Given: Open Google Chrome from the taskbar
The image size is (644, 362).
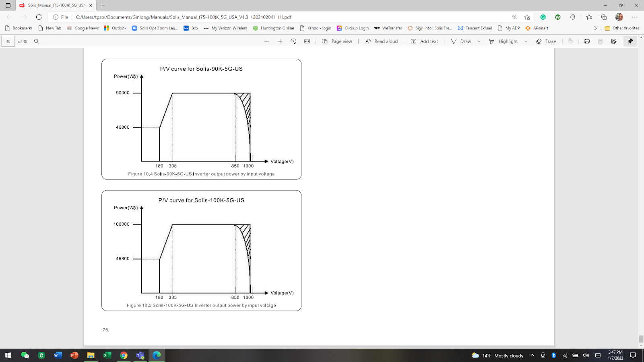Looking at the screenshot, I should click(x=124, y=355).
